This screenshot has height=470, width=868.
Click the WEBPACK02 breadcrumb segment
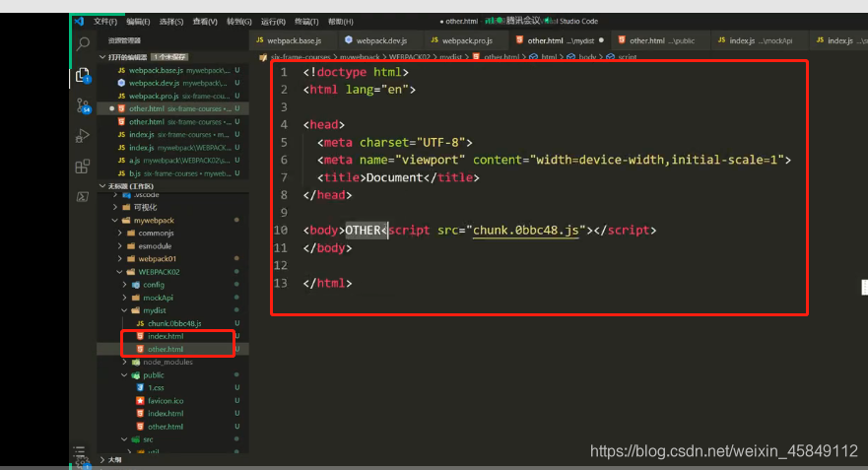coord(409,57)
